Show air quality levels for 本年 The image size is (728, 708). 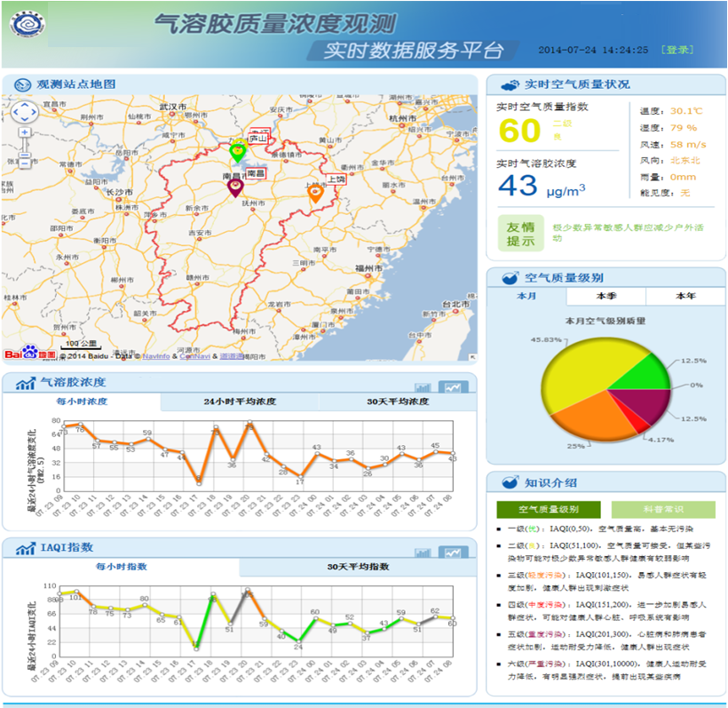tap(684, 297)
